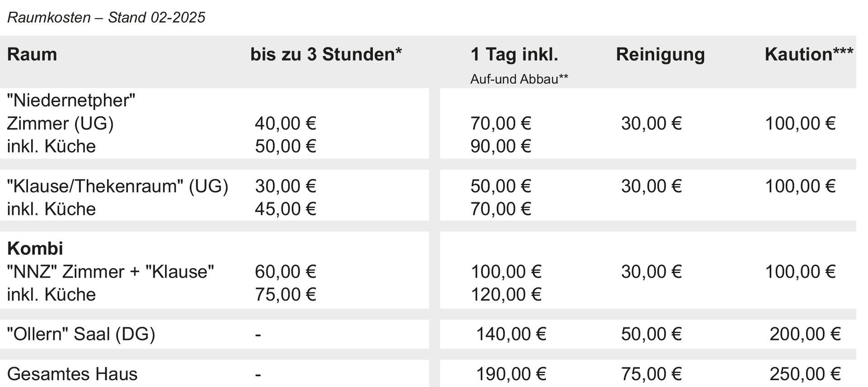Select the "Raum" column header

(32, 55)
